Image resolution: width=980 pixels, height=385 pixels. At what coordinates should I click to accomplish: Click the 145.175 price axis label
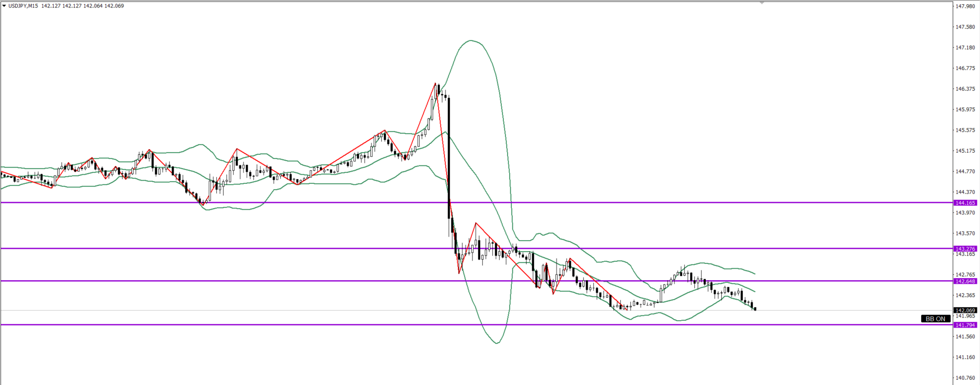pyautogui.click(x=965, y=151)
